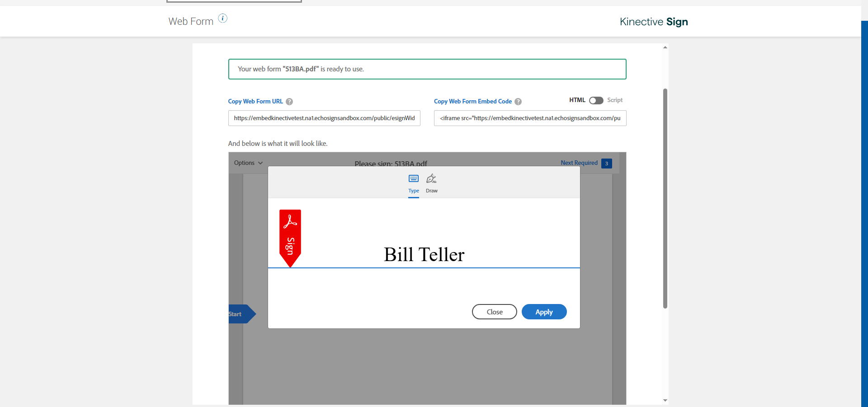Select the Draw signature pen icon

(x=432, y=178)
